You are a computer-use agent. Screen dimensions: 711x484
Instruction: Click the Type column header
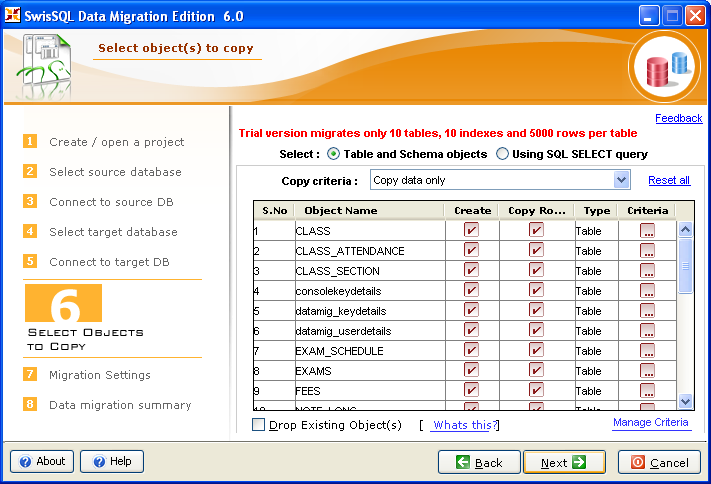(x=596, y=210)
